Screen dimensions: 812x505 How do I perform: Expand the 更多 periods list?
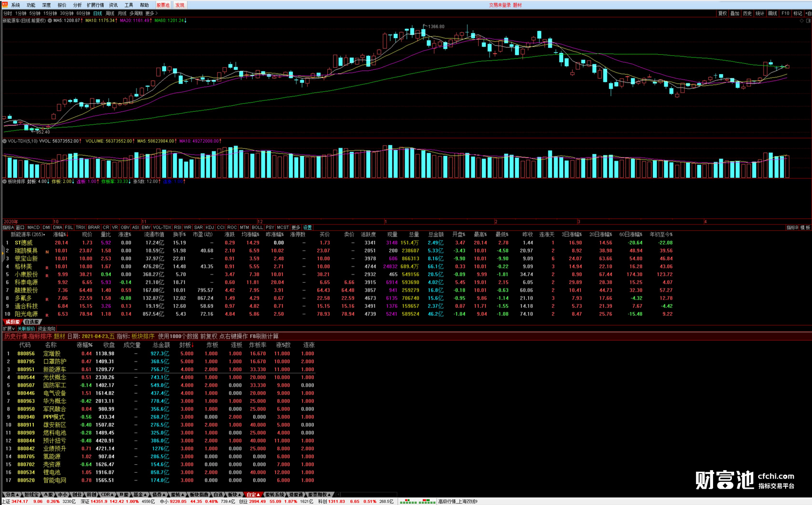tap(151, 13)
